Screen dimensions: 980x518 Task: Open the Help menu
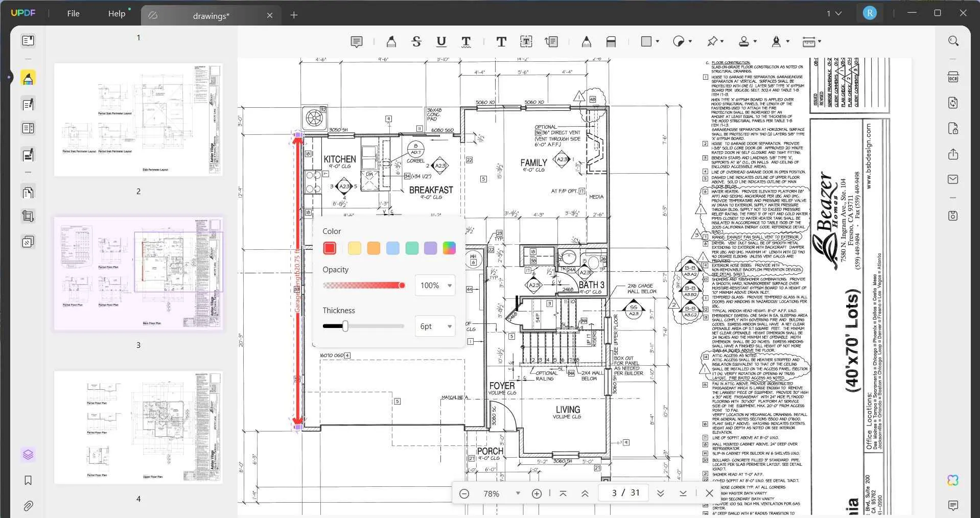click(116, 14)
